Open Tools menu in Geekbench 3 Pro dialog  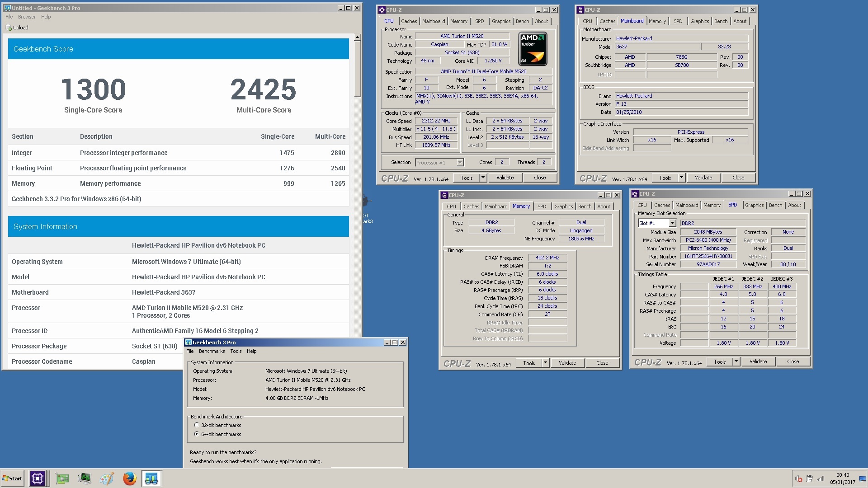pos(236,351)
